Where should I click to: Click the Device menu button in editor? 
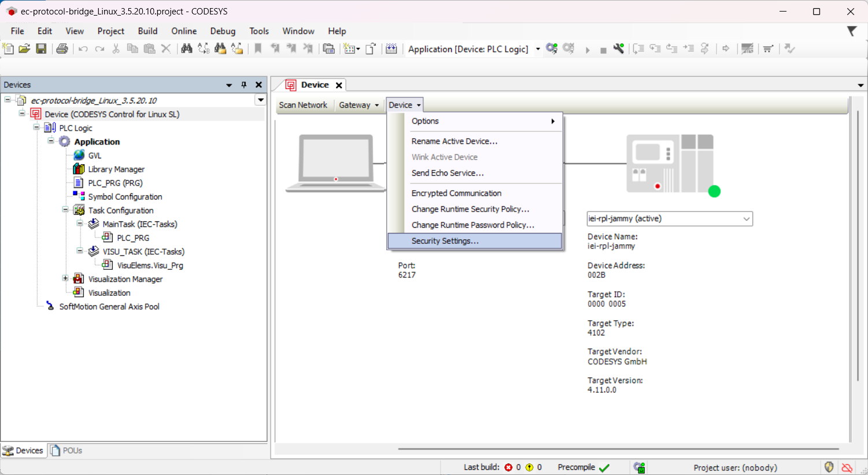coord(405,105)
